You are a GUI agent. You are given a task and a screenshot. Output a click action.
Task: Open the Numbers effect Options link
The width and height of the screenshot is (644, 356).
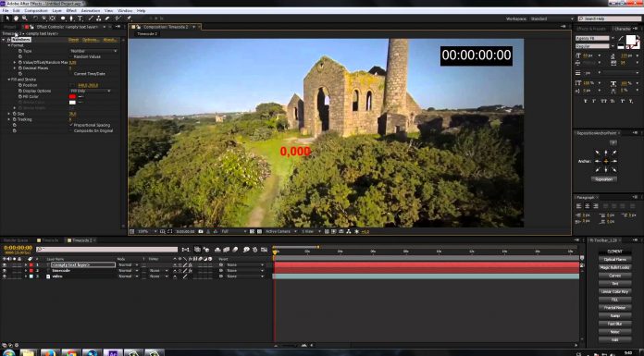click(x=91, y=40)
